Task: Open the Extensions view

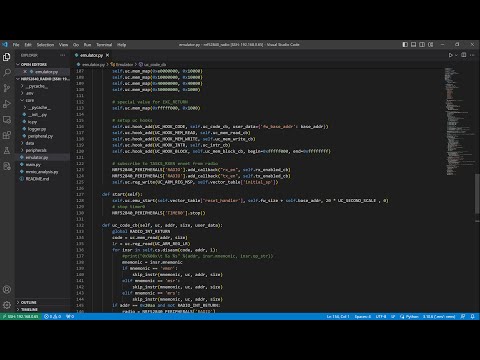Action: tap(7, 135)
